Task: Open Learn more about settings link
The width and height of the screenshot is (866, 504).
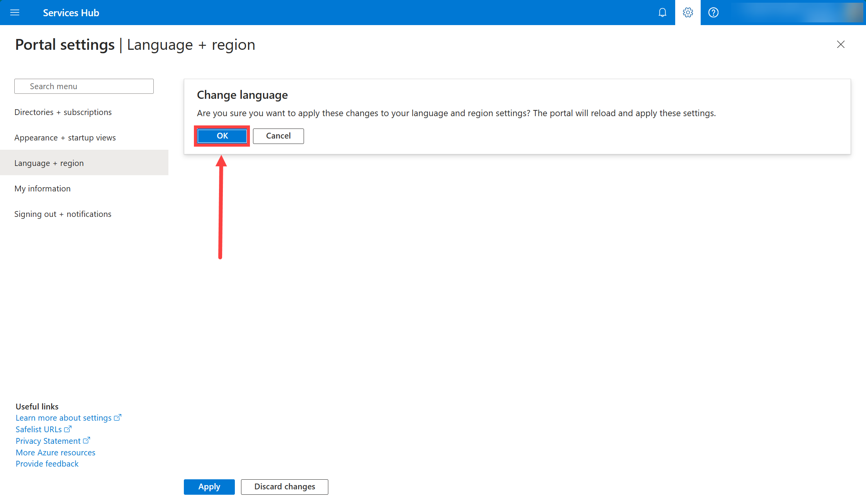Action: pos(64,418)
